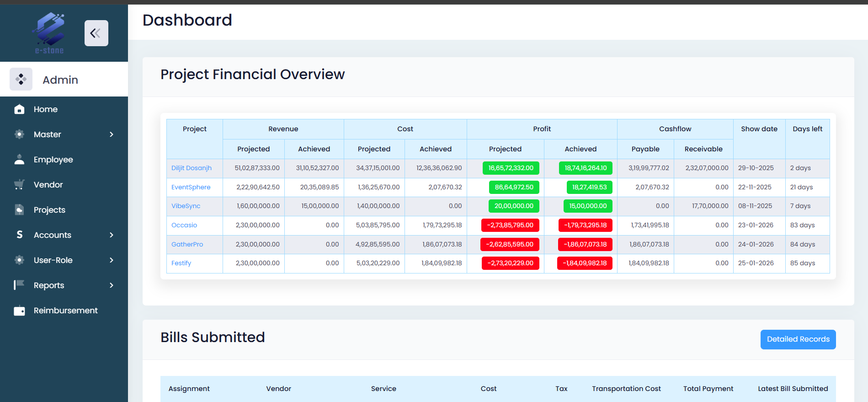Click the Projects file icon
The width and height of the screenshot is (868, 402).
click(x=19, y=210)
